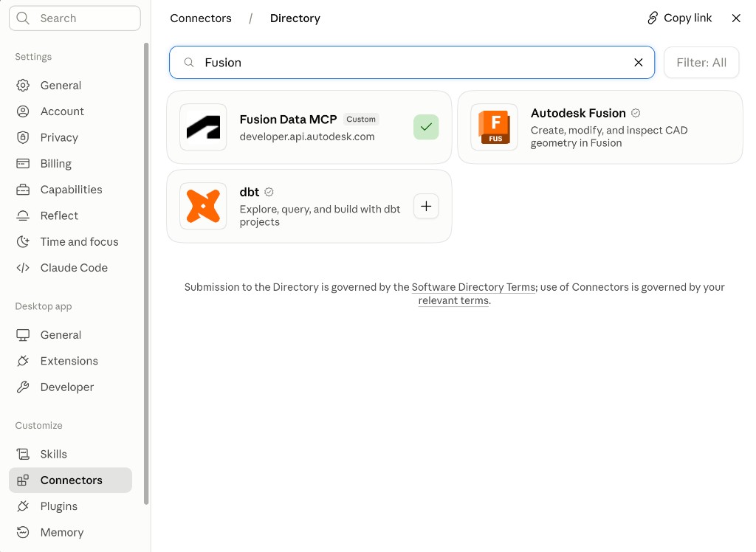756x552 pixels.
Task: Click the magnifier icon in directory search
Action: (x=189, y=63)
